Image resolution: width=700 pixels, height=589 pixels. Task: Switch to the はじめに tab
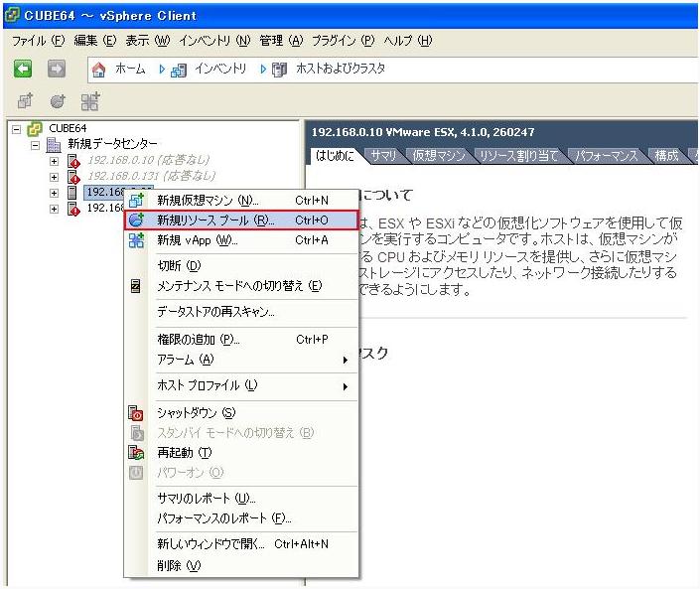(336, 155)
